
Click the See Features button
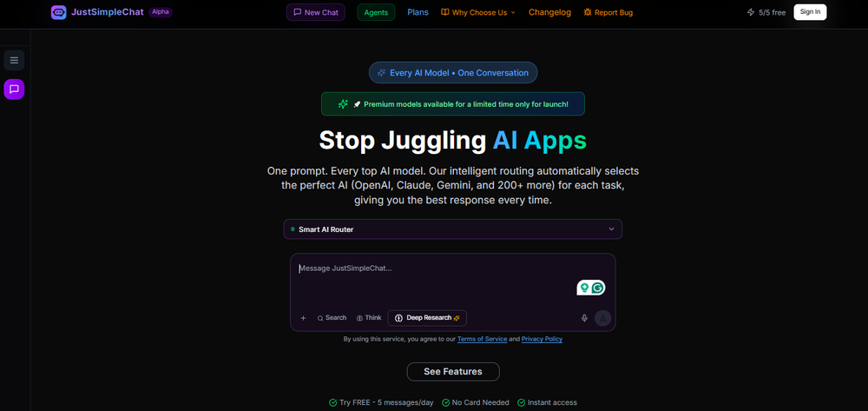pos(453,372)
